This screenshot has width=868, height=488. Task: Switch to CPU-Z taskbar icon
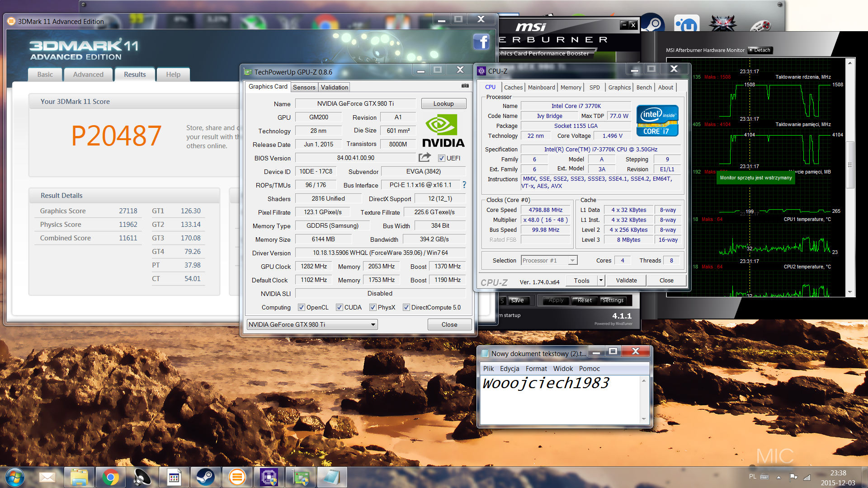[x=269, y=477]
